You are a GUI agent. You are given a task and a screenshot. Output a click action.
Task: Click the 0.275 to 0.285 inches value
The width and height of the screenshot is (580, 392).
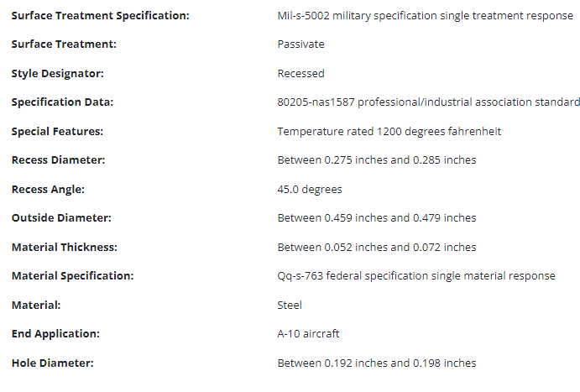coord(376,160)
